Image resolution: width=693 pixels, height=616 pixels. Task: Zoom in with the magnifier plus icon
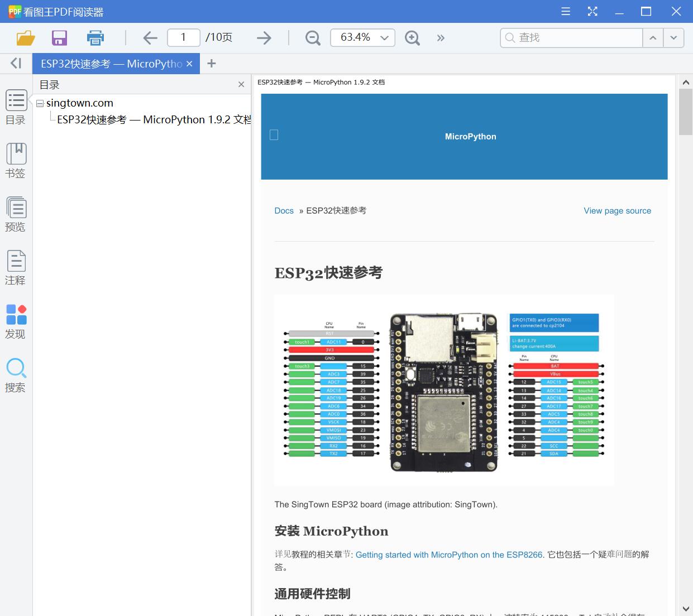pos(412,38)
